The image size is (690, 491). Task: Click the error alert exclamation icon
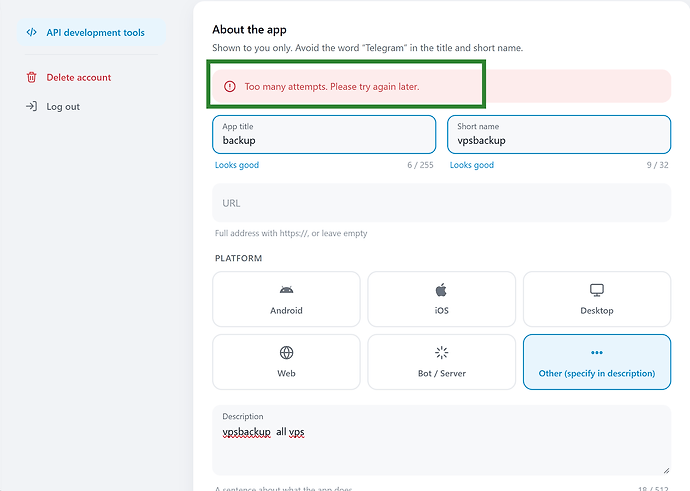(230, 87)
